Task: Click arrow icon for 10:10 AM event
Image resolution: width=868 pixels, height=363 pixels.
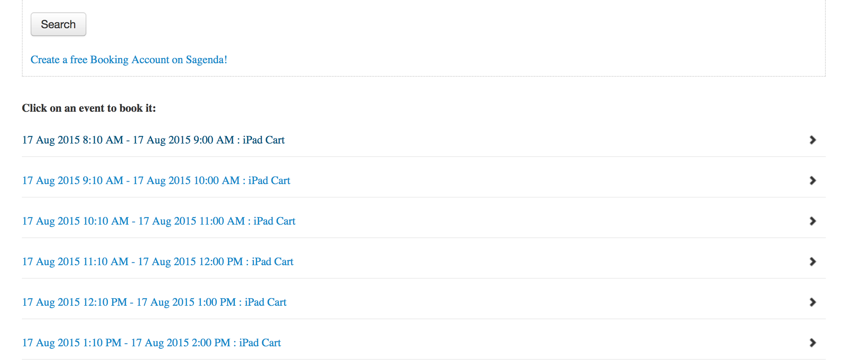Action: click(813, 221)
